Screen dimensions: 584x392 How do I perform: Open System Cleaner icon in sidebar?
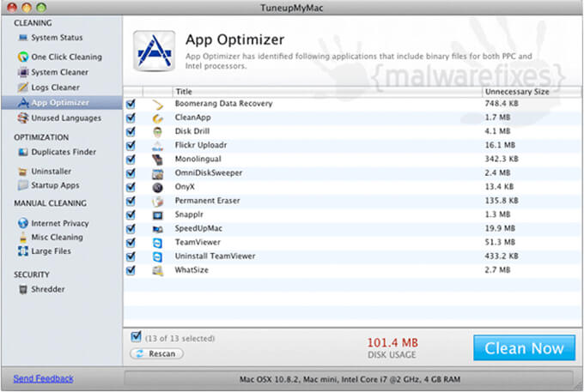(23, 72)
